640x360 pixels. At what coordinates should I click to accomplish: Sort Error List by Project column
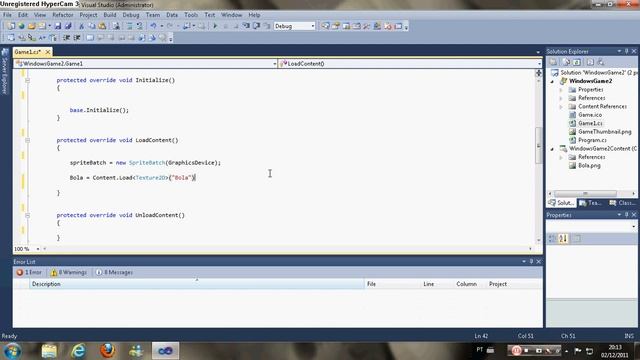click(x=514, y=284)
